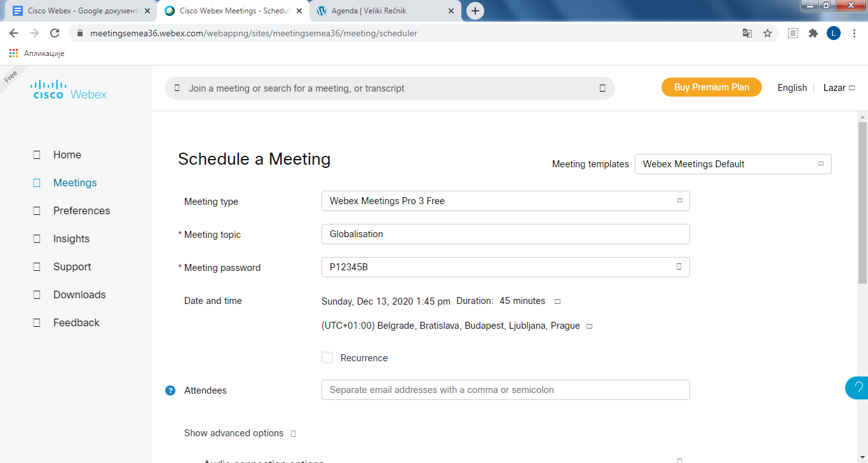
Task: Click the Attendees email input field
Action: tap(506, 390)
